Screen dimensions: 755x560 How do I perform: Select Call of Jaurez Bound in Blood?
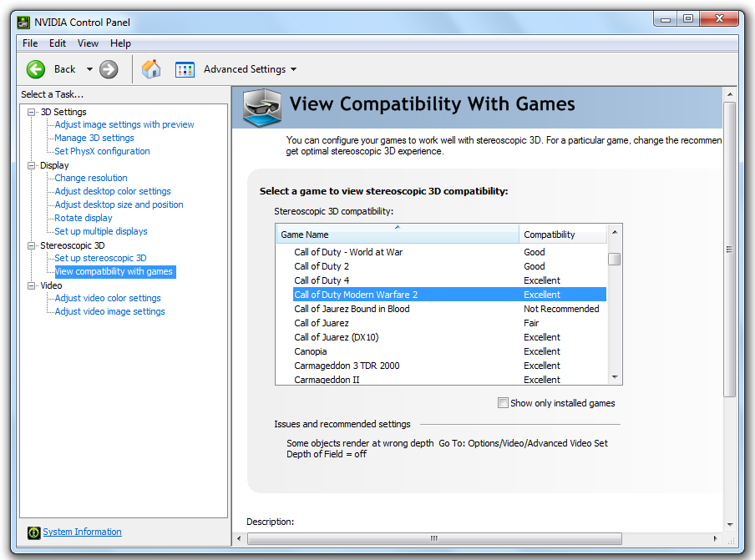point(449,309)
